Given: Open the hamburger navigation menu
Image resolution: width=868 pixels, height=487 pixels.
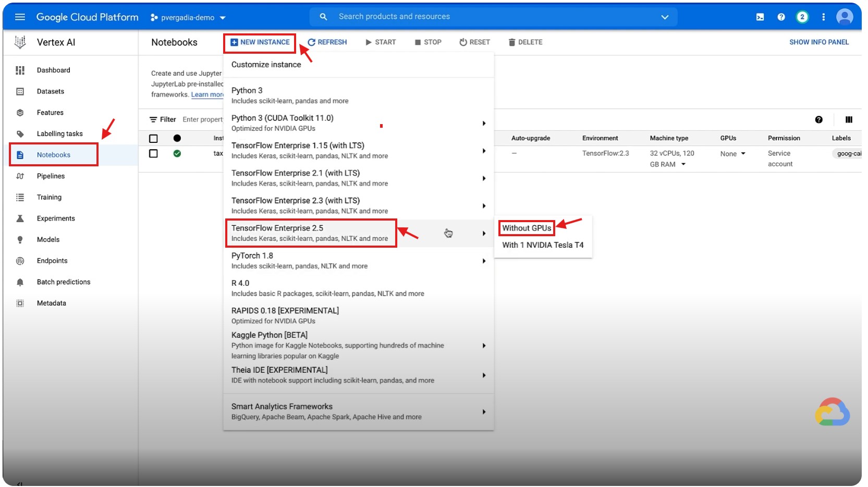Looking at the screenshot, I should [x=20, y=17].
